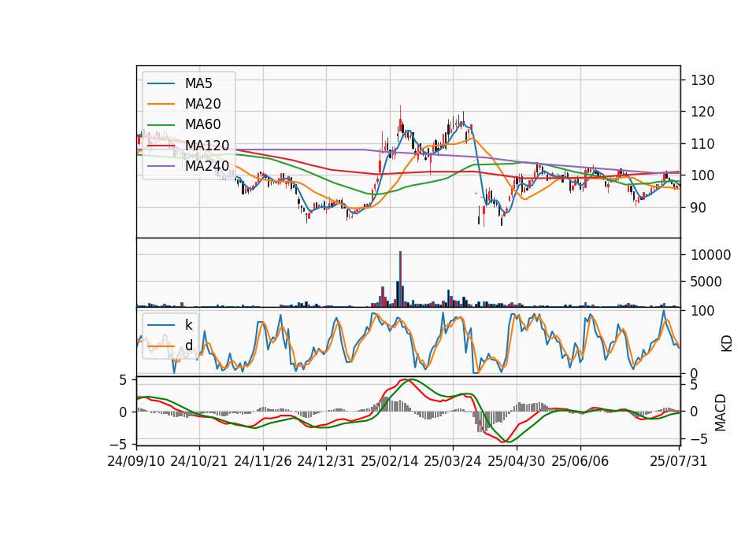Click the MA60 legend label
Image resolution: width=756 pixels, height=543 pixels.
tap(202, 125)
